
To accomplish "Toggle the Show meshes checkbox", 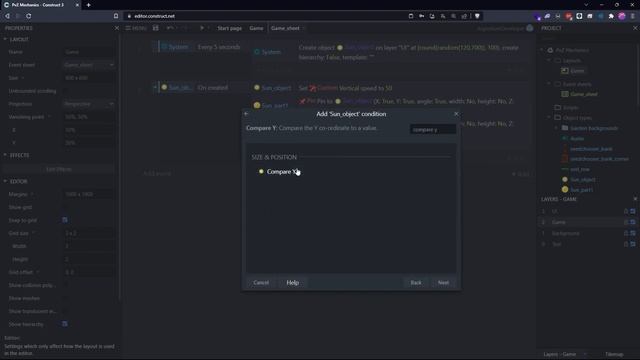I will pyautogui.click(x=65, y=298).
